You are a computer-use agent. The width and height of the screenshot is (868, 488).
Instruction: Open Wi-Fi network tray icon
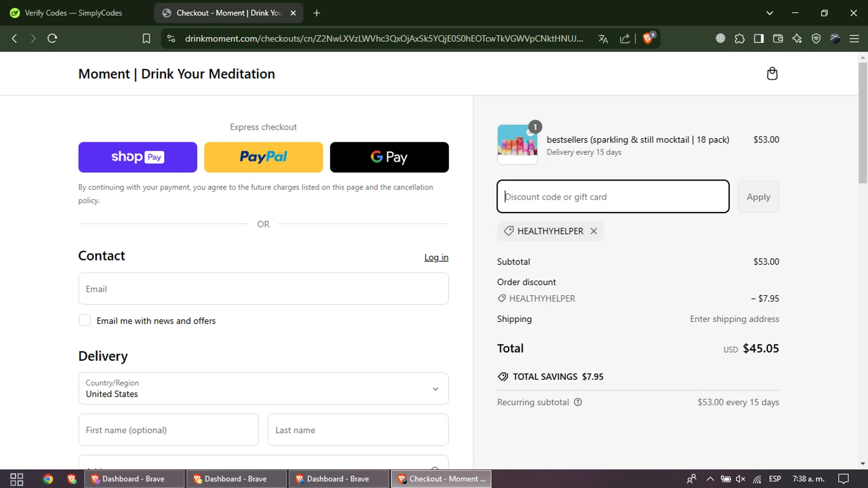[757, 479]
